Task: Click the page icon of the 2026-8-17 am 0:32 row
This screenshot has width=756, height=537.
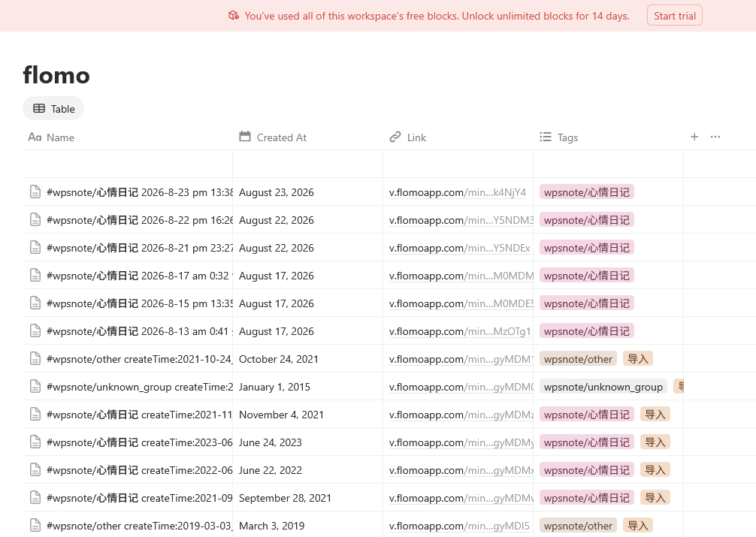Action: [35, 275]
